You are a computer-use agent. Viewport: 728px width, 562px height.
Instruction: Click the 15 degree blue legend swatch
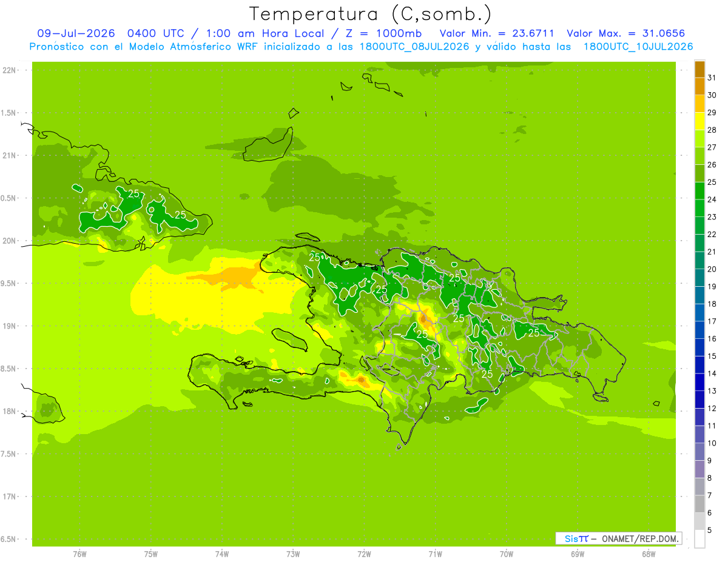pyautogui.click(x=699, y=347)
